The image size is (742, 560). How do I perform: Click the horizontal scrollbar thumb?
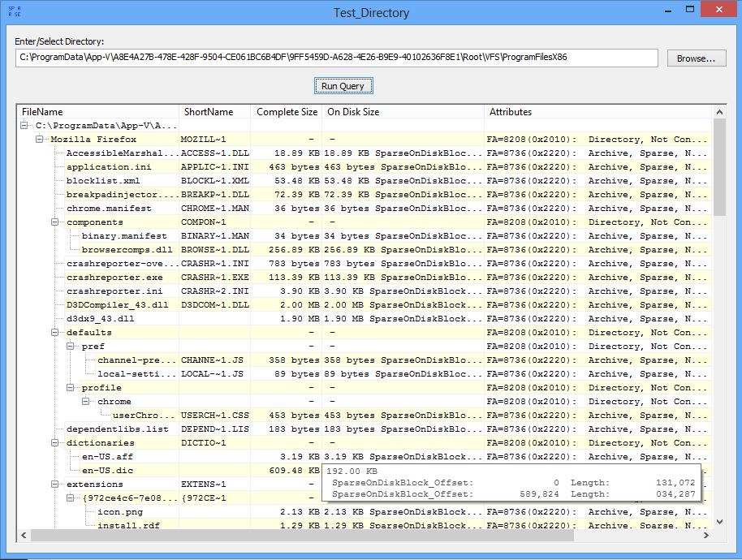302,535
